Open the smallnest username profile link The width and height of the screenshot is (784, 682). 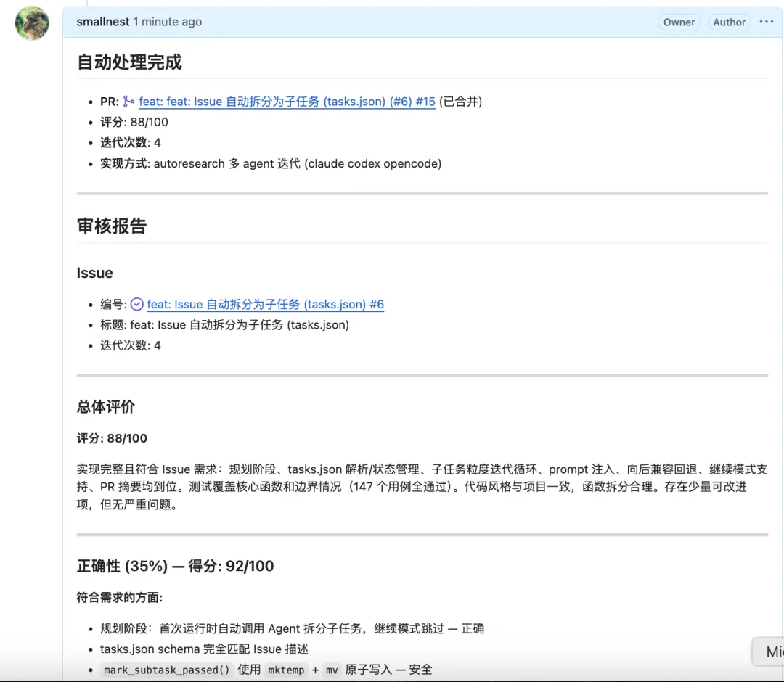(103, 22)
